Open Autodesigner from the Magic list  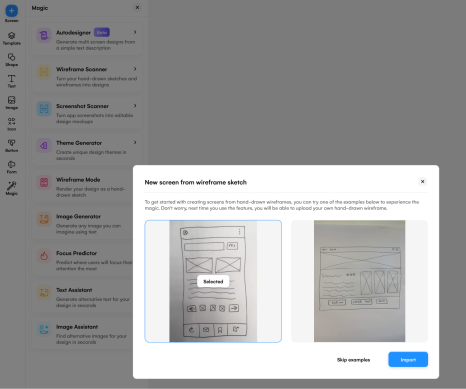(x=87, y=39)
